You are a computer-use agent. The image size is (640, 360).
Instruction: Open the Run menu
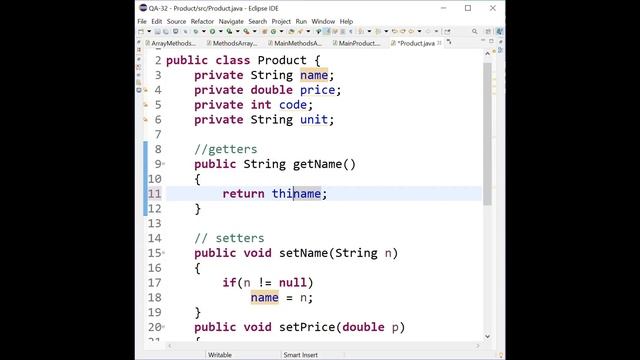click(301, 21)
